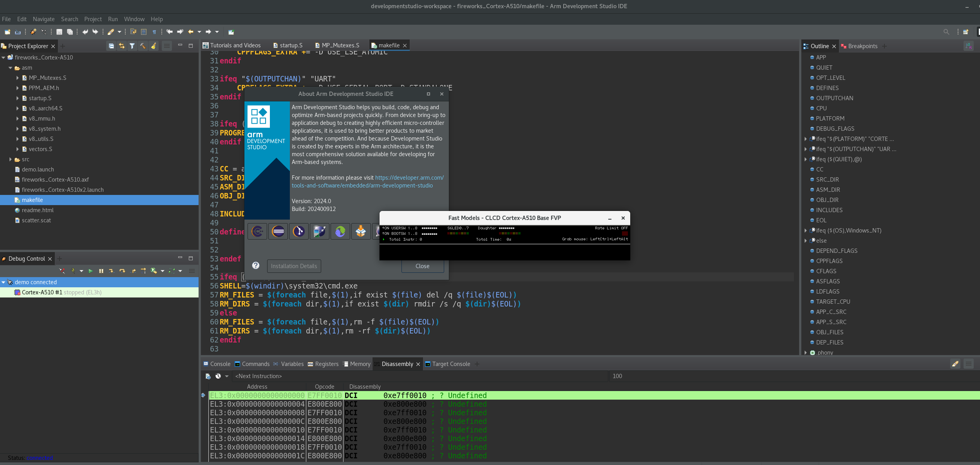The height and width of the screenshot is (465, 980).
Task: Open Debug Control view menu (three lines)
Action: point(192,271)
